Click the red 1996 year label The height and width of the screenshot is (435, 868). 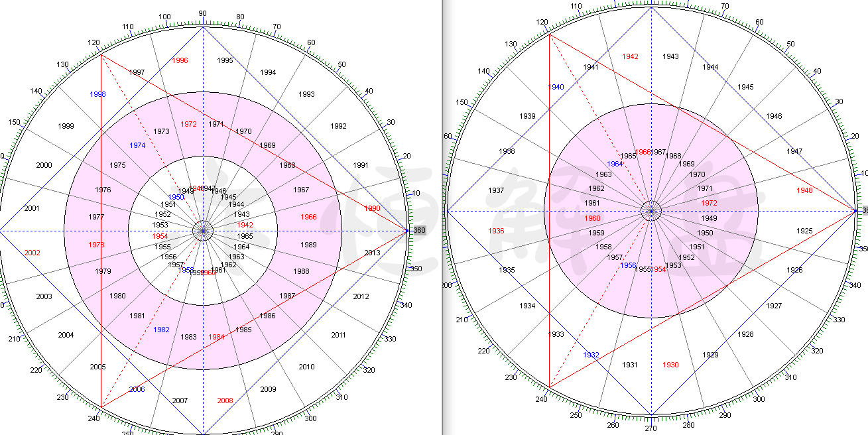tap(180, 61)
